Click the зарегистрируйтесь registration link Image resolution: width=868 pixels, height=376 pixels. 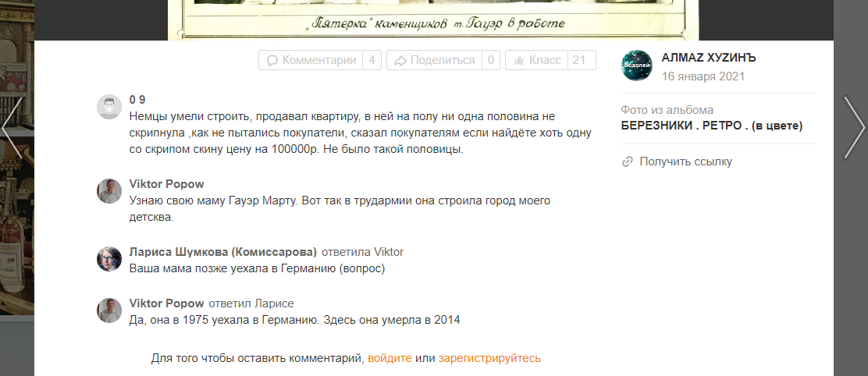point(489,358)
